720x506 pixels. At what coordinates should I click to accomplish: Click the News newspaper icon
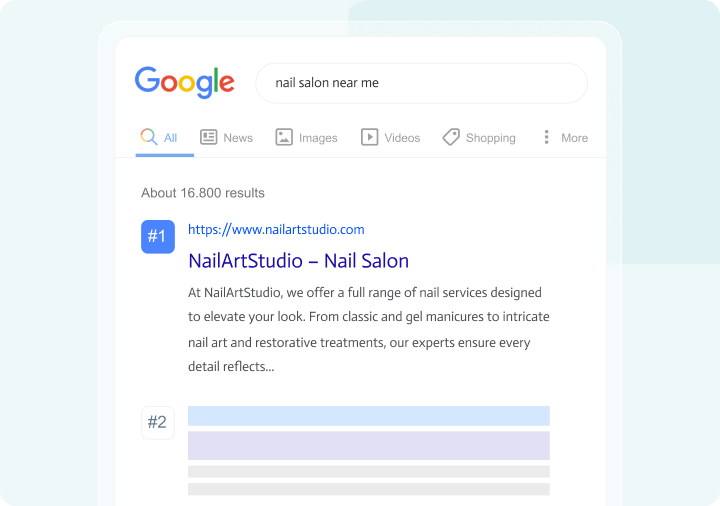point(208,137)
